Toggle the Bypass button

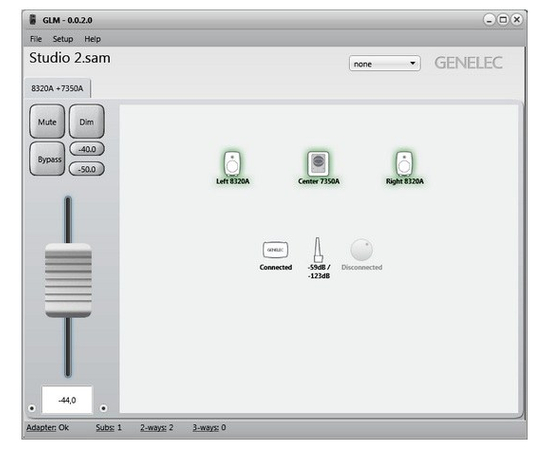(x=47, y=159)
